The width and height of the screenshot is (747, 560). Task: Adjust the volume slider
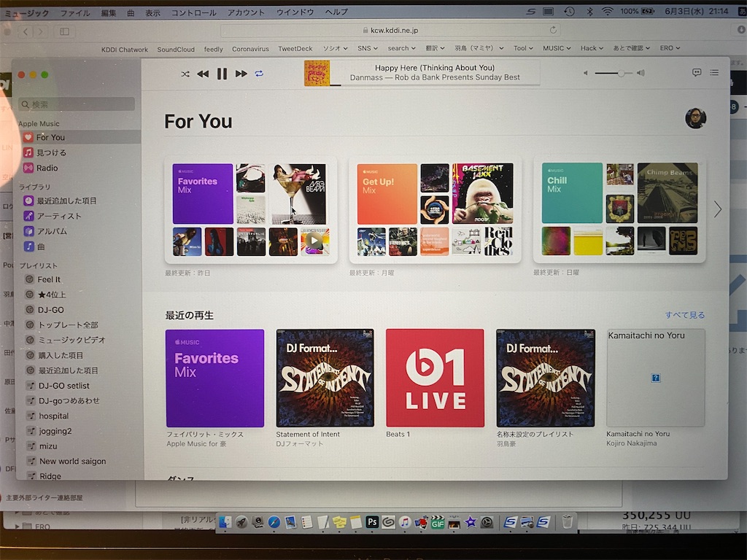[x=614, y=74]
